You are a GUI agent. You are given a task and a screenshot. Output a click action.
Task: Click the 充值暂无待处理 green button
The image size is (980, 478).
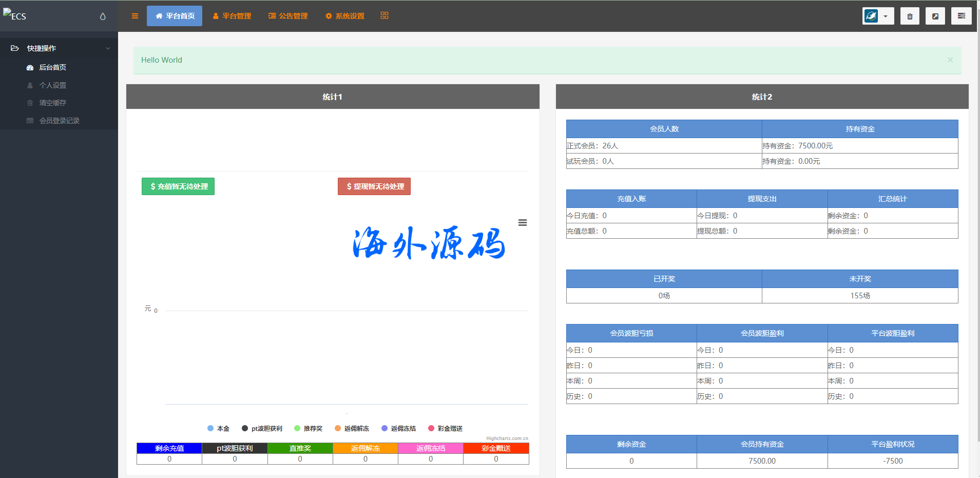(x=178, y=186)
